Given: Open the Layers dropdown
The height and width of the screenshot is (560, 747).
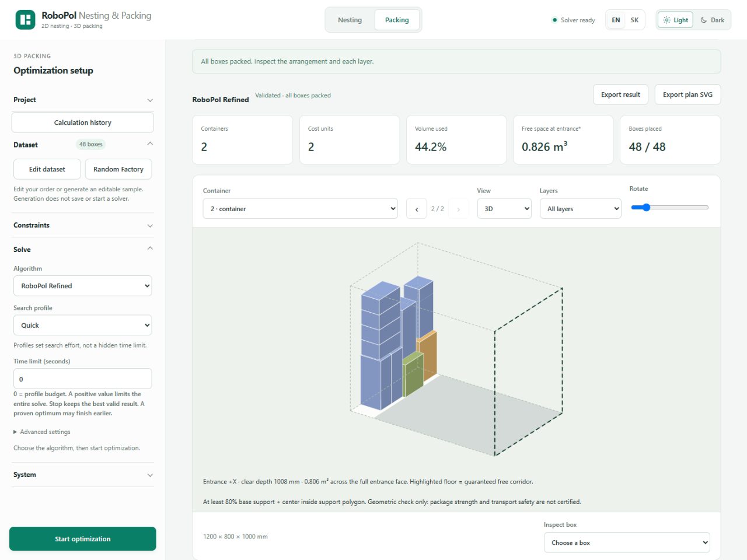Looking at the screenshot, I should tap(581, 209).
